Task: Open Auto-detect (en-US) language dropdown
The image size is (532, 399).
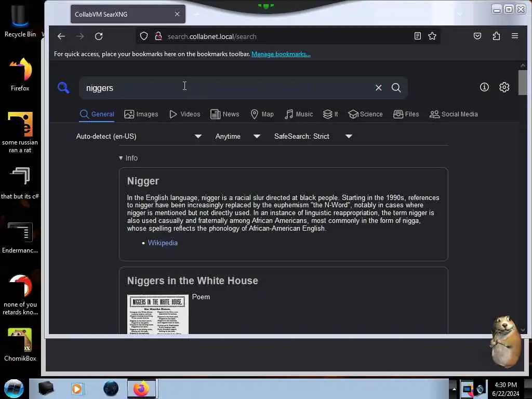Action: point(139,137)
